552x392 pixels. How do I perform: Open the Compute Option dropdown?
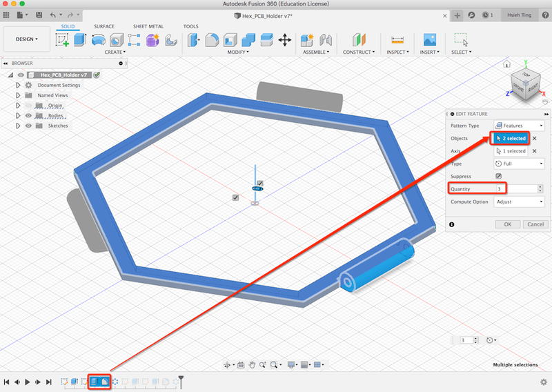click(x=518, y=202)
